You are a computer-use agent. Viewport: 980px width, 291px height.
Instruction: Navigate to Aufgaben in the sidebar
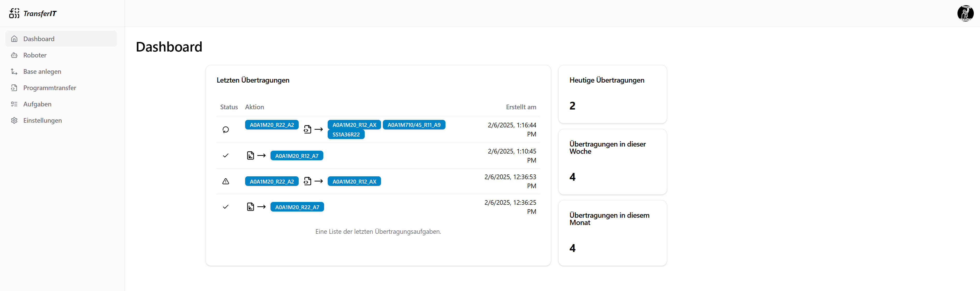pos(37,104)
